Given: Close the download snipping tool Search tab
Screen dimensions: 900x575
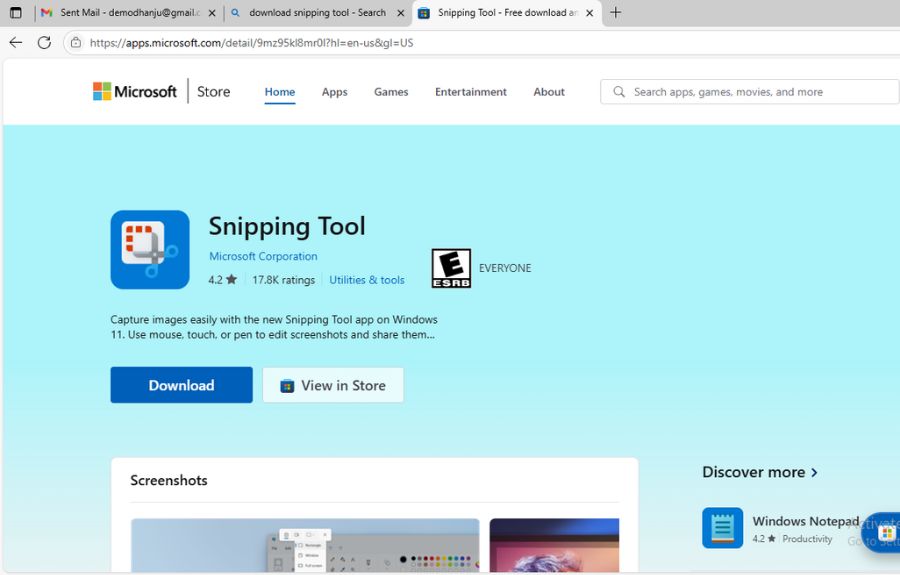Looking at the screenshot, I should point(401,13).
